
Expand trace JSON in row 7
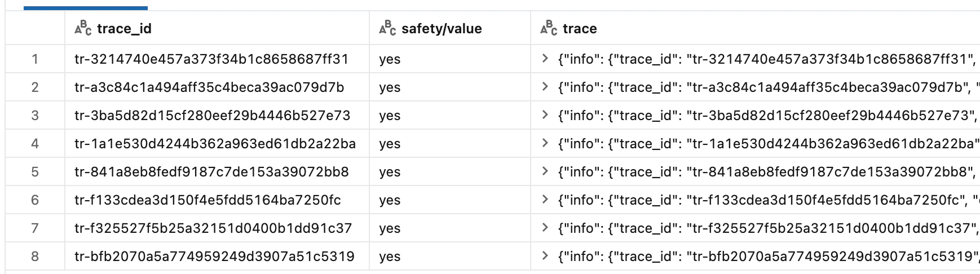pos(545,228)
